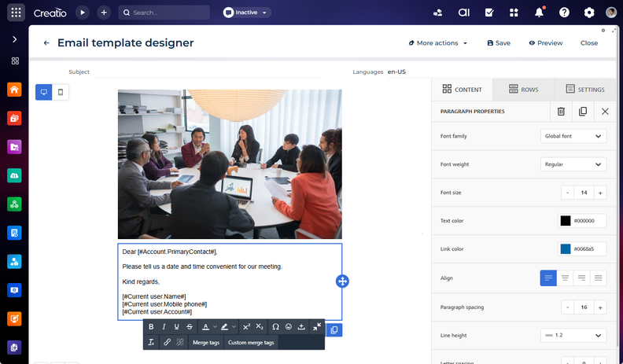Open Custom merge tags menu
Image resolution: width=623 pixels, height=364 pixels.
click(251, 342)
